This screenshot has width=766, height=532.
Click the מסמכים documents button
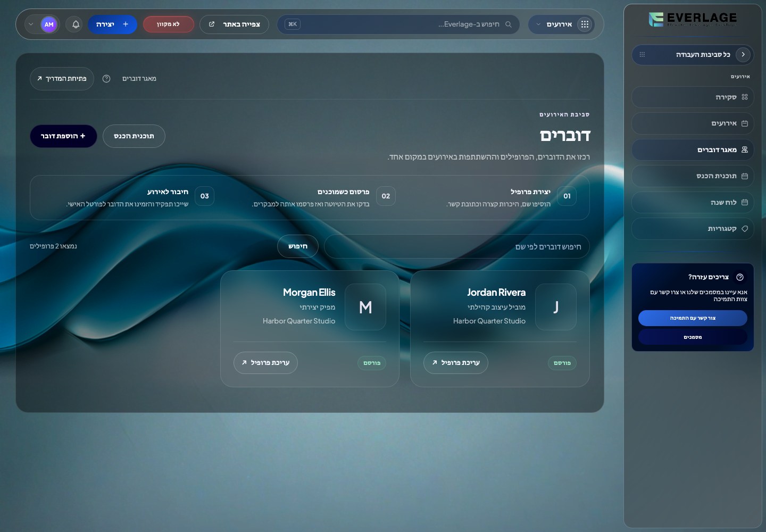[x=693, y=337]
